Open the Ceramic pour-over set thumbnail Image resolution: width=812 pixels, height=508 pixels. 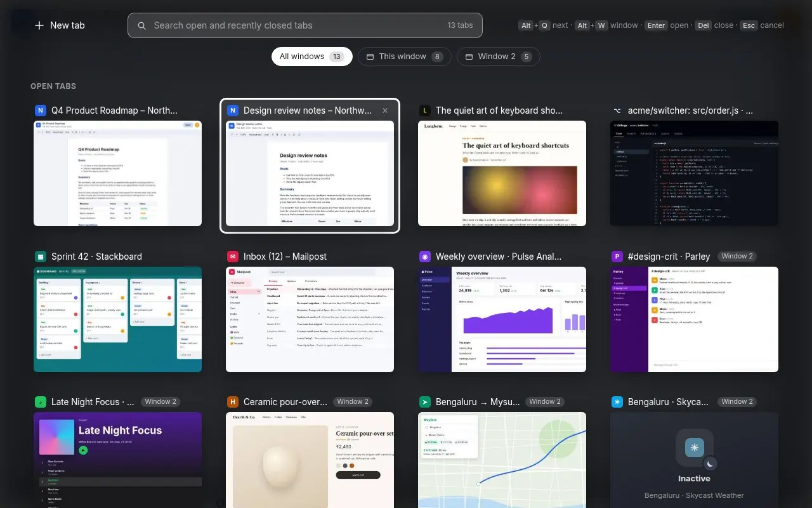click(310, 460)
